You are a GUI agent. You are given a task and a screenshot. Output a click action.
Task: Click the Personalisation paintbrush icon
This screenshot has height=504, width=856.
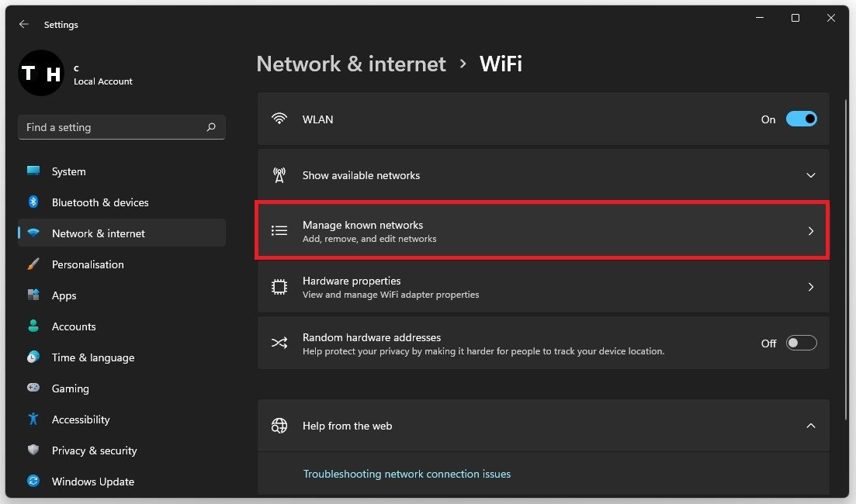coord(33,264)
